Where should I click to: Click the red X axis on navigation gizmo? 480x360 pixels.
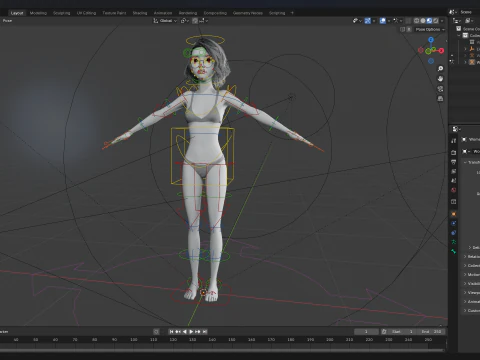click(x=441, y=51)
